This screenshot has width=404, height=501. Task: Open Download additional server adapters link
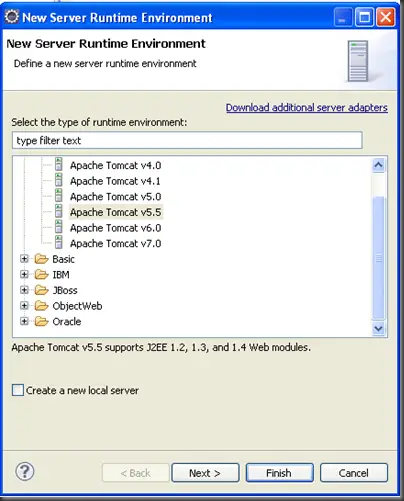pyautogui.click(x=307, y=108)
